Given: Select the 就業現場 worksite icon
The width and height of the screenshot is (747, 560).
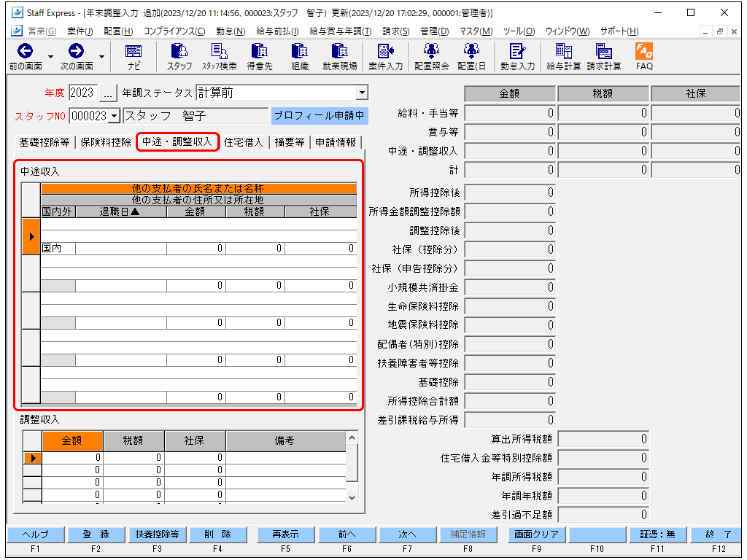Looking at the screenshot, I should tap(338, 56).
